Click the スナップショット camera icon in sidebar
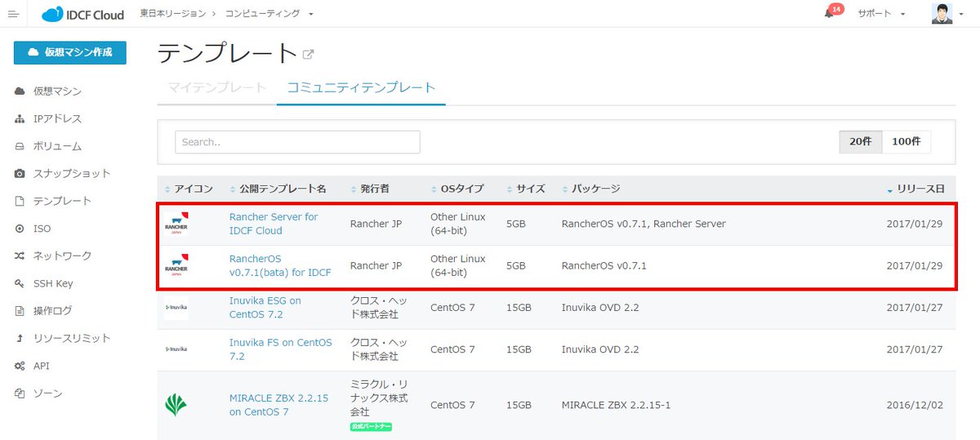Screen dimensions: 980x440 click(20, 174)
